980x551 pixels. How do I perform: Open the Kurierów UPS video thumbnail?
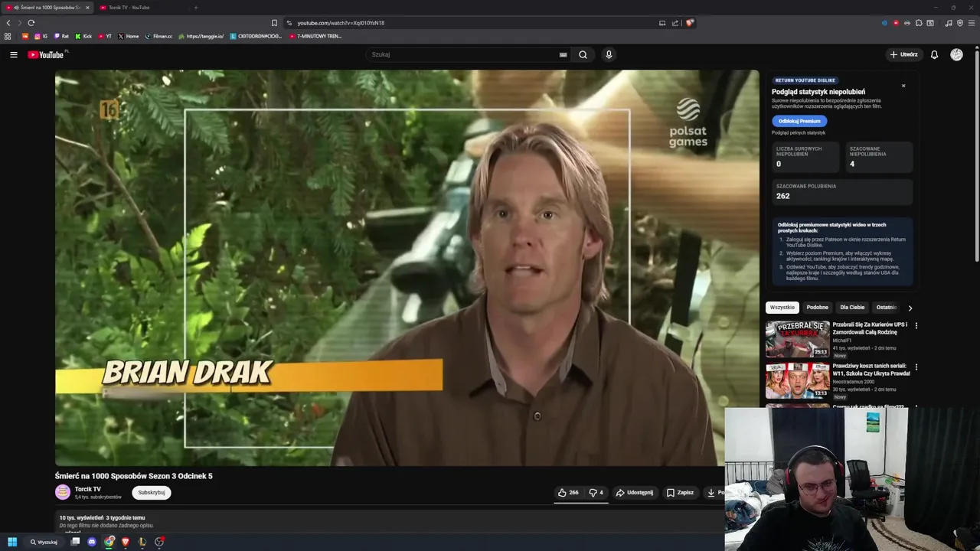point(797,339)
